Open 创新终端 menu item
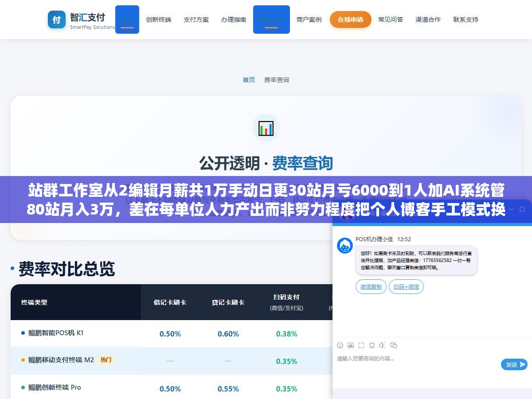 point(158,20)
